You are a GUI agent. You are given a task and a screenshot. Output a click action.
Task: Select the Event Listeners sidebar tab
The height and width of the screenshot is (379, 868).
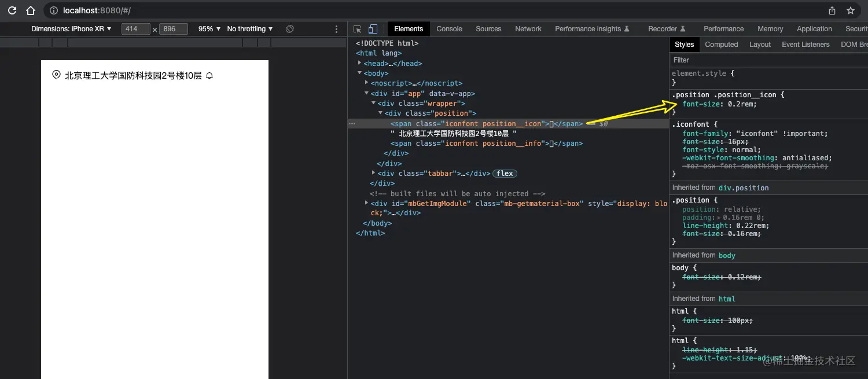point(806,45)
